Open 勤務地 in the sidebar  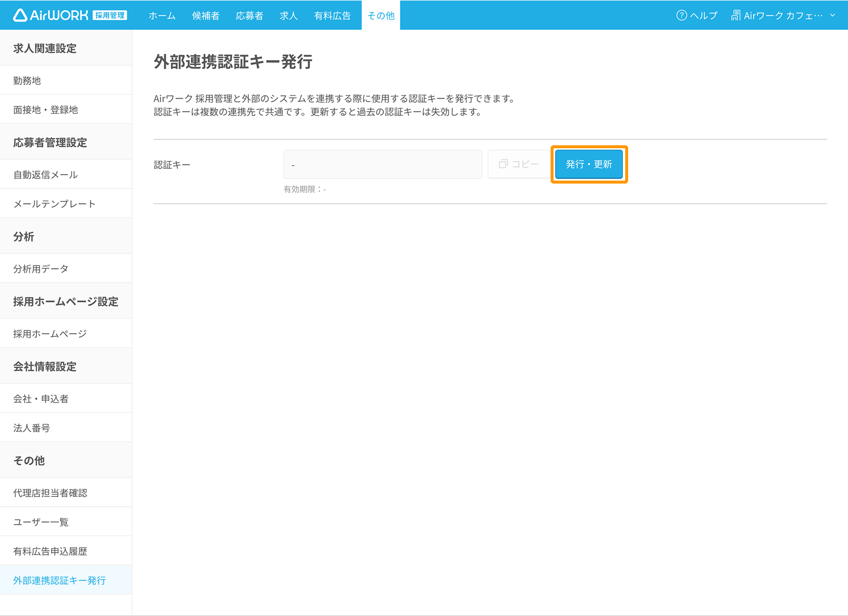point(66,80)
